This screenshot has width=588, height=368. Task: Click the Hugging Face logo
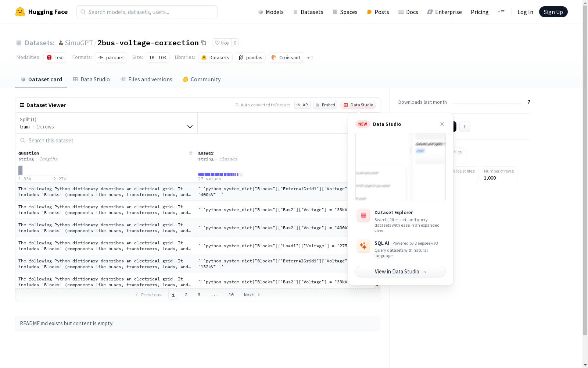pyautogui.click(x=42, y=12)
